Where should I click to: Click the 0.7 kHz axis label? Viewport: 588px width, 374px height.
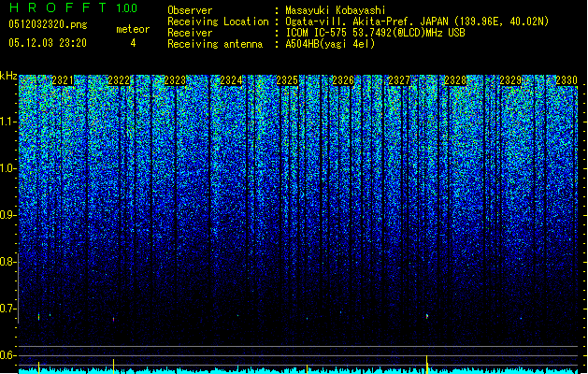[8, 309]
